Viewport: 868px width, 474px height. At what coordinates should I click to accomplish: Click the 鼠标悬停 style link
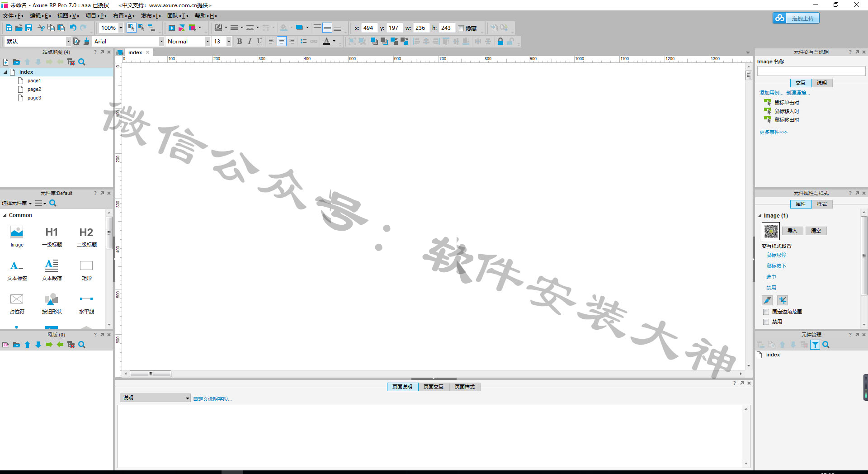pos(776,255)
